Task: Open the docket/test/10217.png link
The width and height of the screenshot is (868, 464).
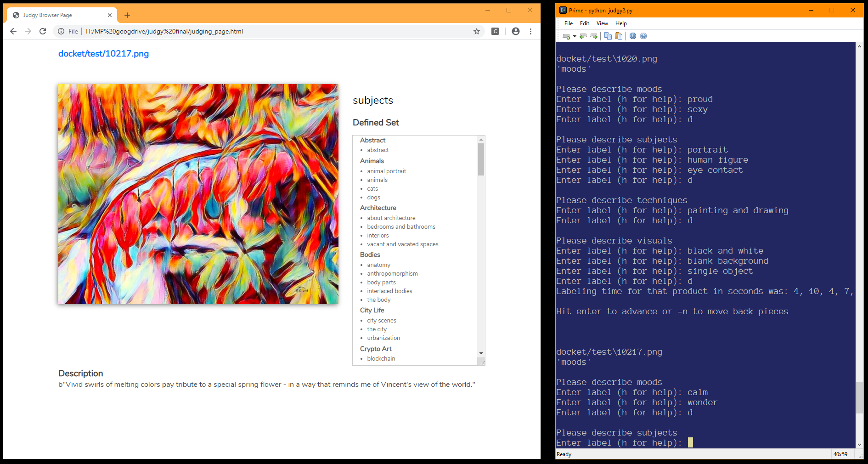Action: tap(103, 54)
